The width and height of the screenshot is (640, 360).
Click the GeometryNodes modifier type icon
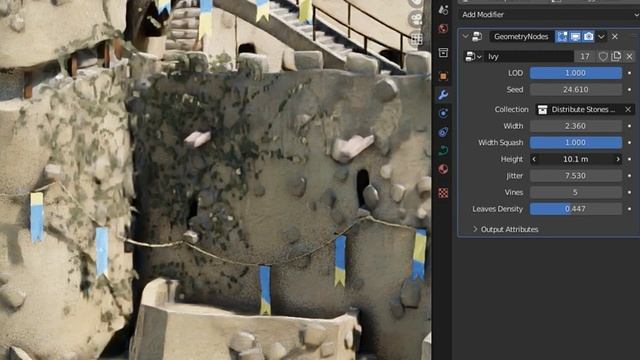point(477,37)
